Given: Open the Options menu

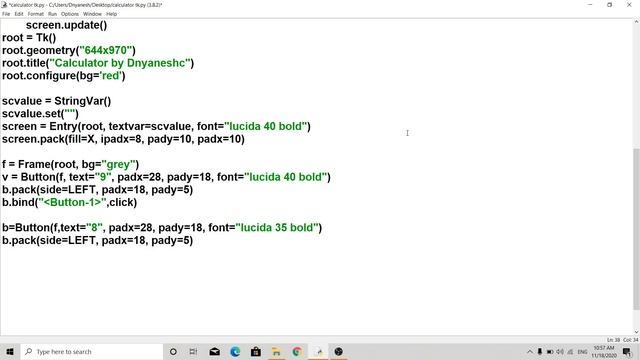Looking at the screenshot, I should [x=70, y=14].
